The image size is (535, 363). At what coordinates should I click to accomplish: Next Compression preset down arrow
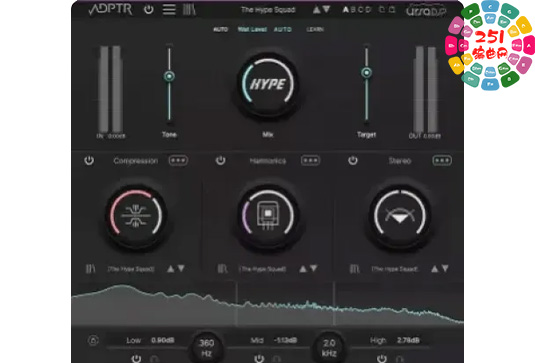click(181, 269)
